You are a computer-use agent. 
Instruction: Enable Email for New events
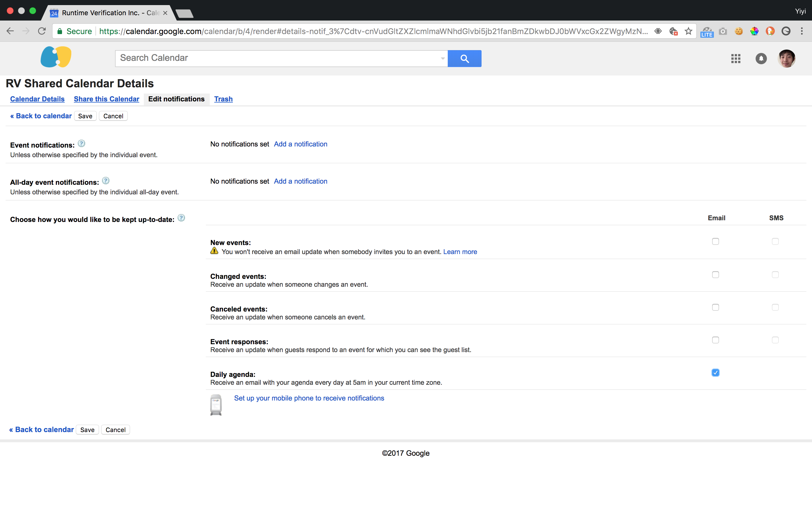click(x=715, y=241)
